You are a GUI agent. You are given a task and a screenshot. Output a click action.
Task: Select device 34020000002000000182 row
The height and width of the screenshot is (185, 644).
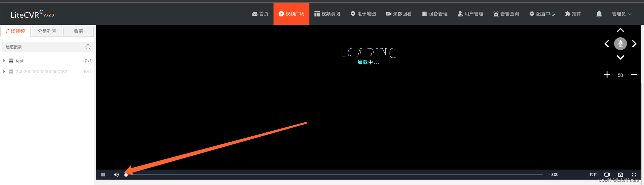48,72
